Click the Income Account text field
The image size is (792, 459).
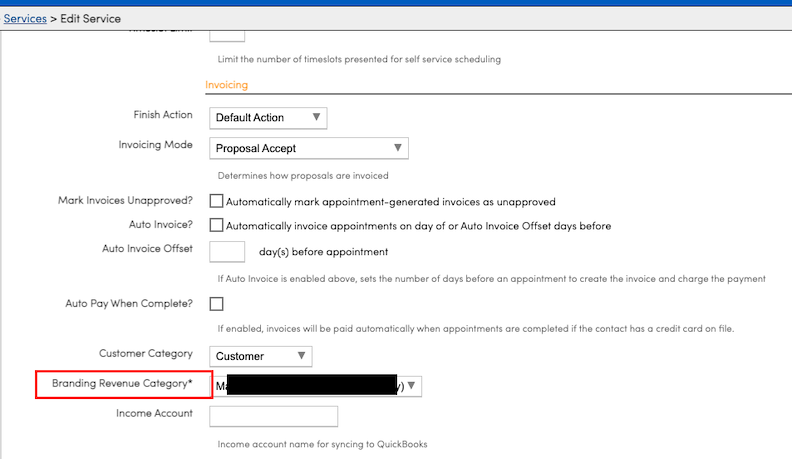[x=274, y=417]
